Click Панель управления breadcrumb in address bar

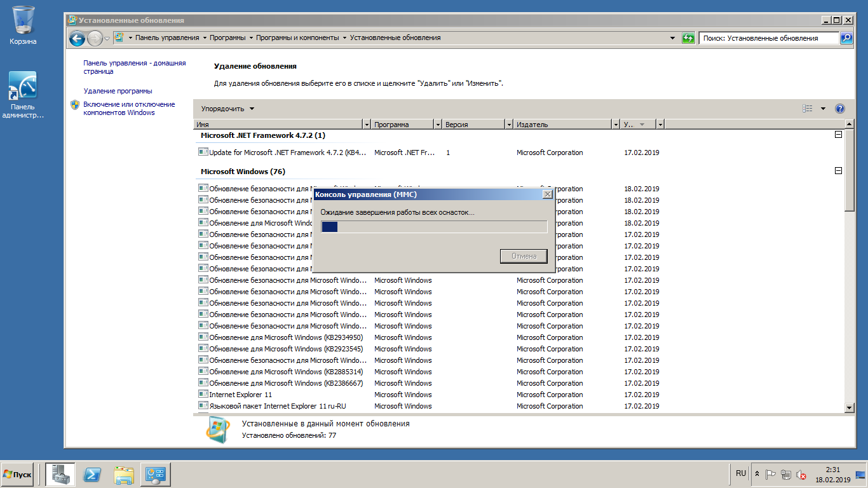167,38
